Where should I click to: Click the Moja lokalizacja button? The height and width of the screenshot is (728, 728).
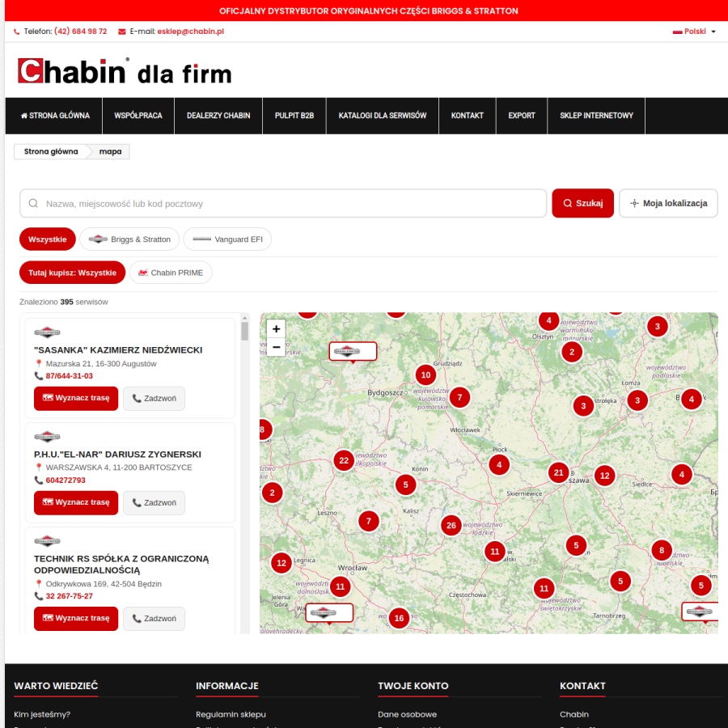[x=668, y=203]
